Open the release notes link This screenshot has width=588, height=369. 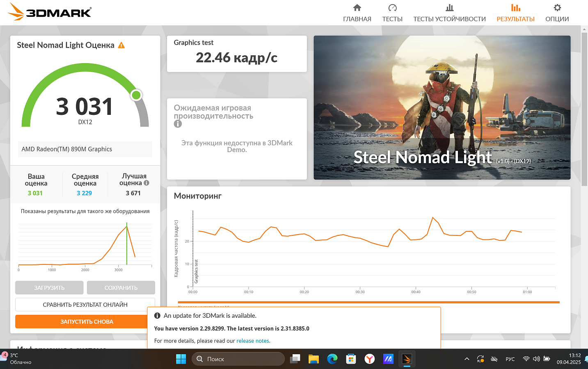[253, 341]
